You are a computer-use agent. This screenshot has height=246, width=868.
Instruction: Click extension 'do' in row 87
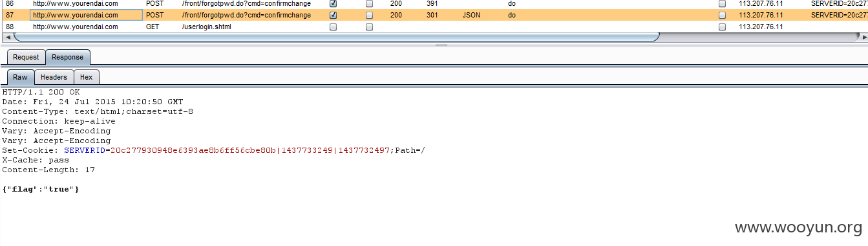512,15
